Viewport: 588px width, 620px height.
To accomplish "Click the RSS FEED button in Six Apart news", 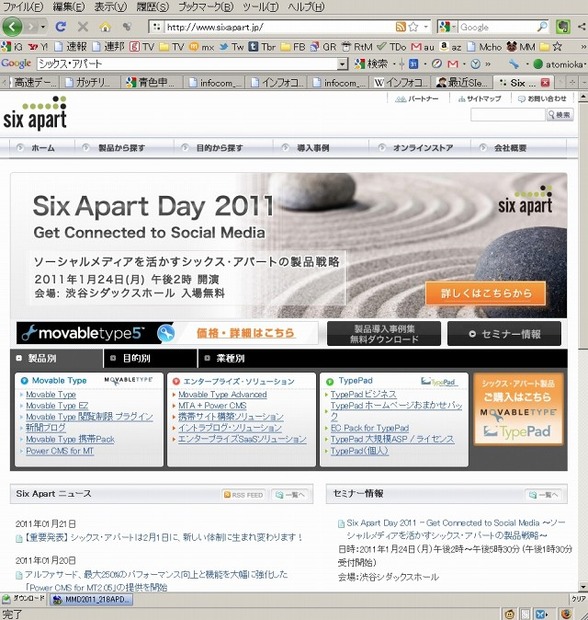I will pos(243,495).
